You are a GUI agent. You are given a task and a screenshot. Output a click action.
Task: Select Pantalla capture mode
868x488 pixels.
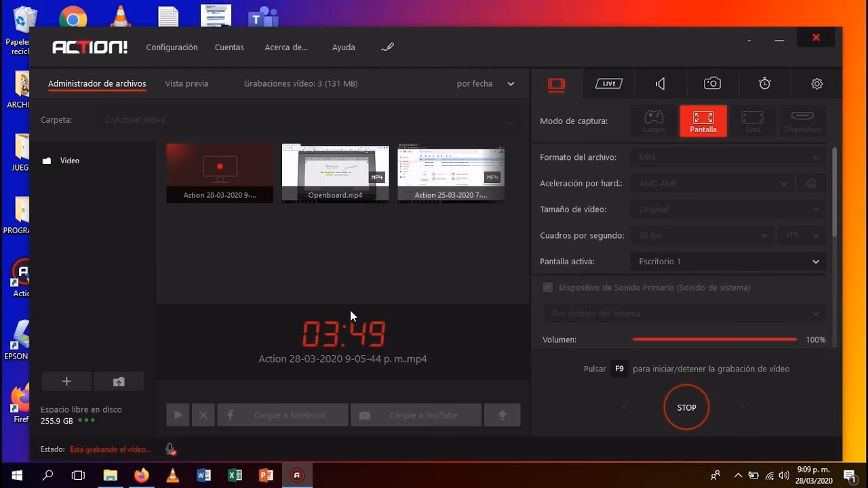click(703, 121)
